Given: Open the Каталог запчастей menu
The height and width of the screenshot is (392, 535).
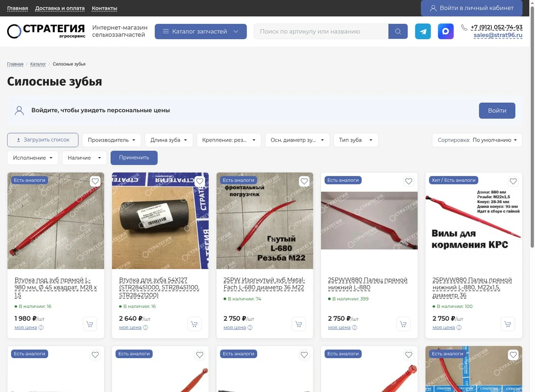Looking at the screenshot, I should coord(201,32).
